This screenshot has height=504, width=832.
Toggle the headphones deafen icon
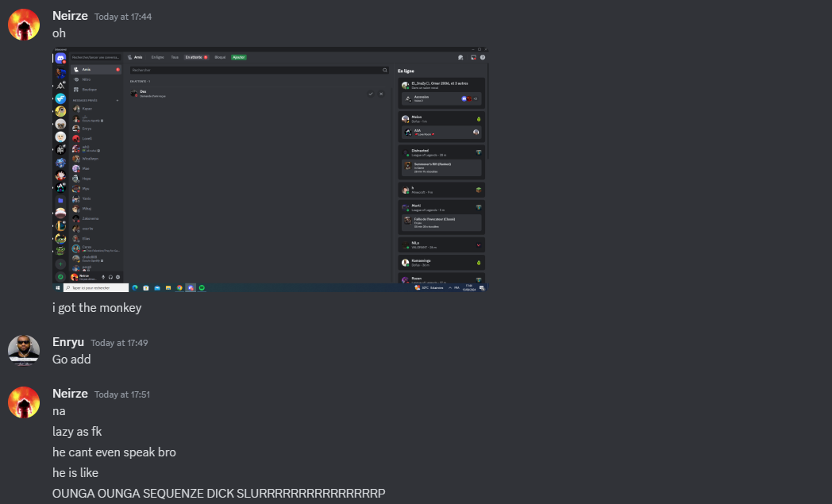pyautogui.click(x=111, y=277)
